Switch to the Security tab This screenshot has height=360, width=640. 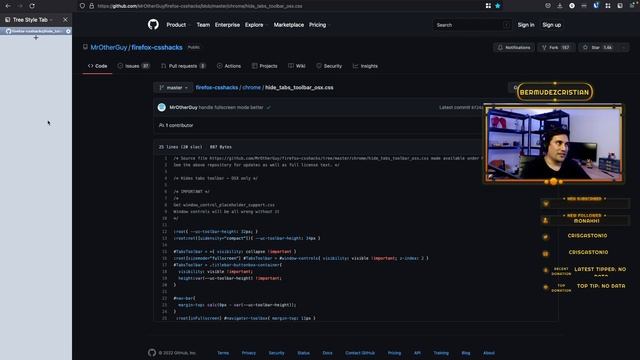click(329, 66)
